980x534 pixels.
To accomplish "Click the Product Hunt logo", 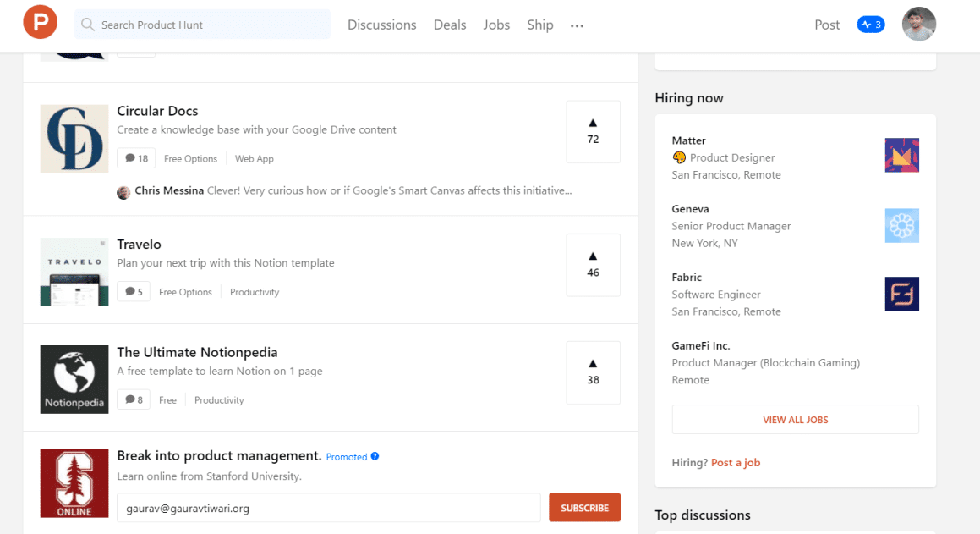I will click(40, 23).
